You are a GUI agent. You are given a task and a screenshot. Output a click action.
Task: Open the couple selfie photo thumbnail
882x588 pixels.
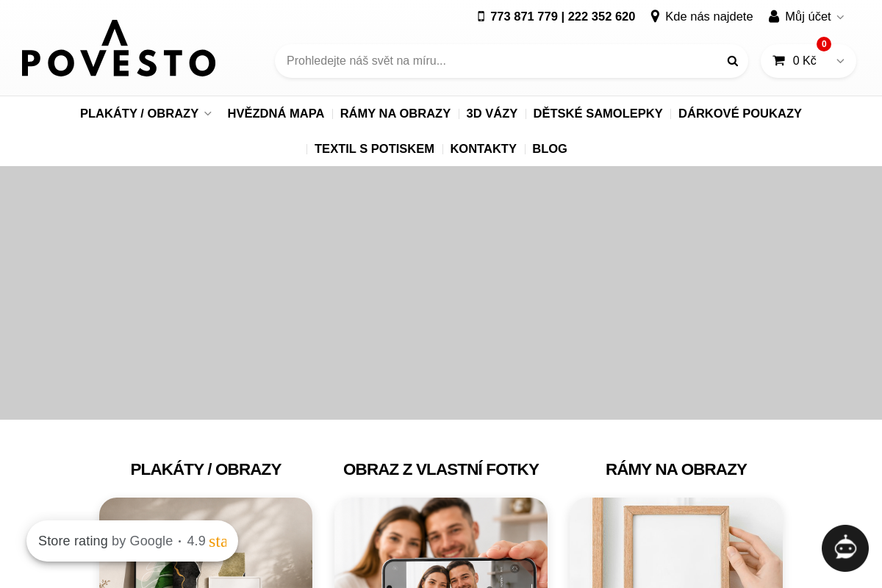(x=441, y=543)
